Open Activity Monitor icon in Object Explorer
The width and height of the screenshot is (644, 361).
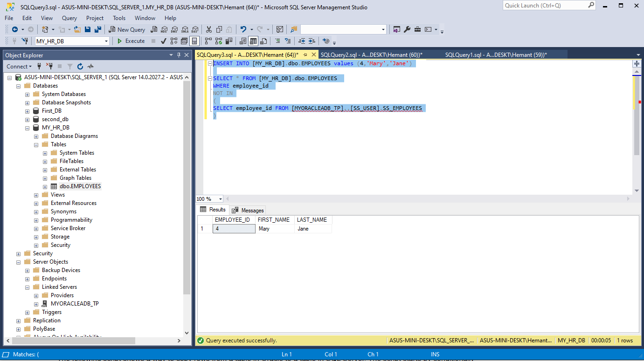click(90, 66)
